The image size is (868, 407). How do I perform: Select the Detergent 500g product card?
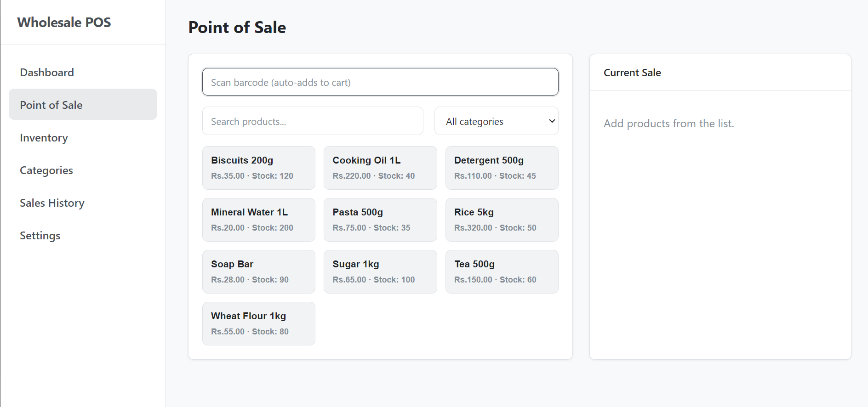point(502,168)
